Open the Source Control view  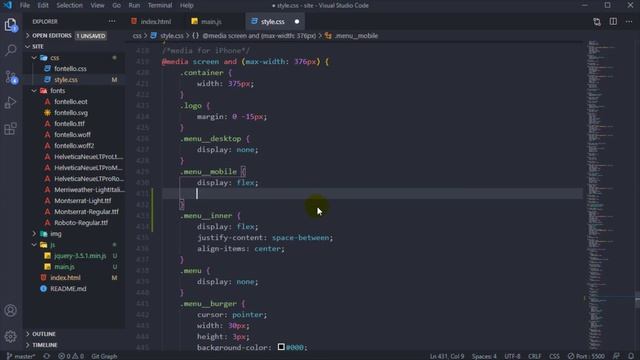pyautogui.click(x=11, y=76)
